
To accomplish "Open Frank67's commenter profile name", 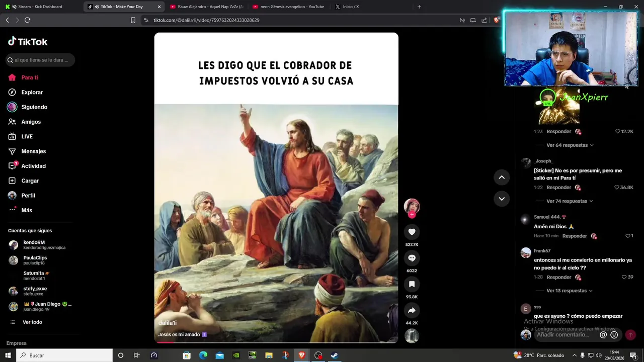I will coord(542,251).
